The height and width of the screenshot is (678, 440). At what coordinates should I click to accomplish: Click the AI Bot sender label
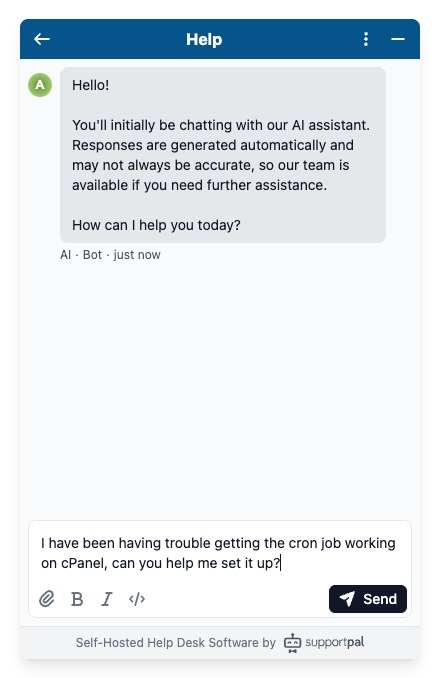tap(81, 255)
